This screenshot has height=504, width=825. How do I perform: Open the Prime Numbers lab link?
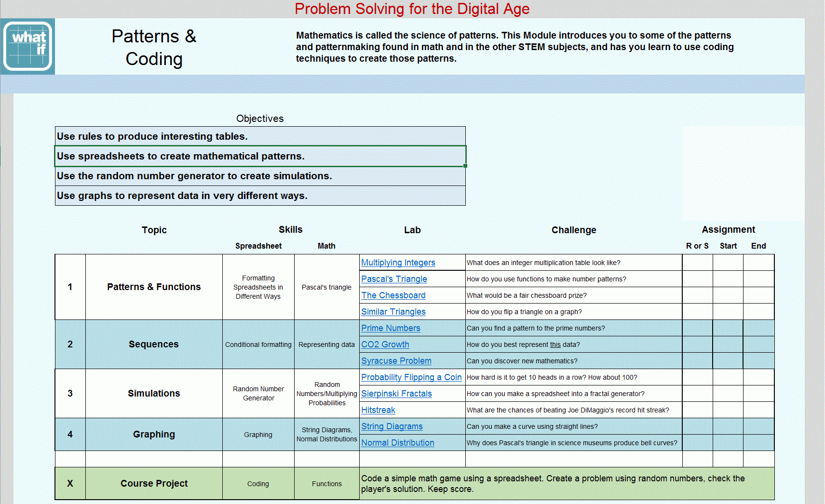tap(391, 328)
